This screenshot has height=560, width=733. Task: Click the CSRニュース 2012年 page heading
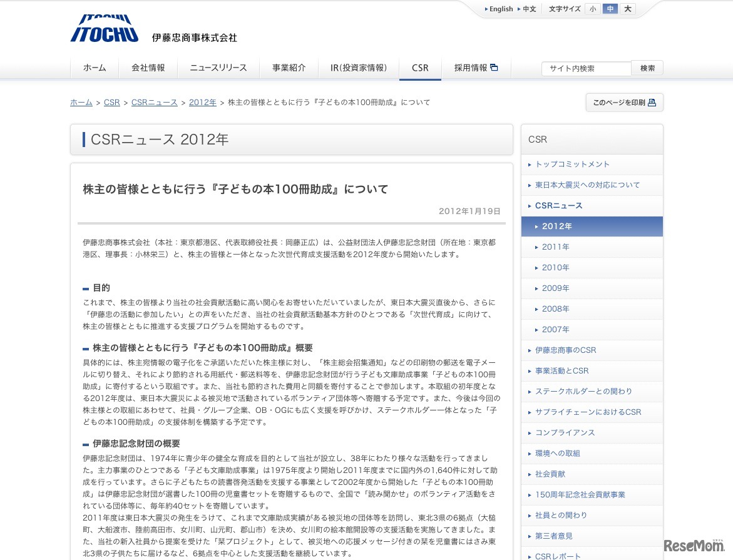160,140
